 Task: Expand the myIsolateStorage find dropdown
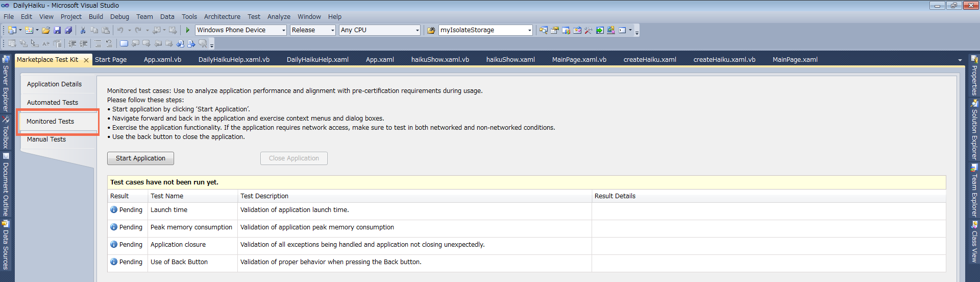coord(529,30)
